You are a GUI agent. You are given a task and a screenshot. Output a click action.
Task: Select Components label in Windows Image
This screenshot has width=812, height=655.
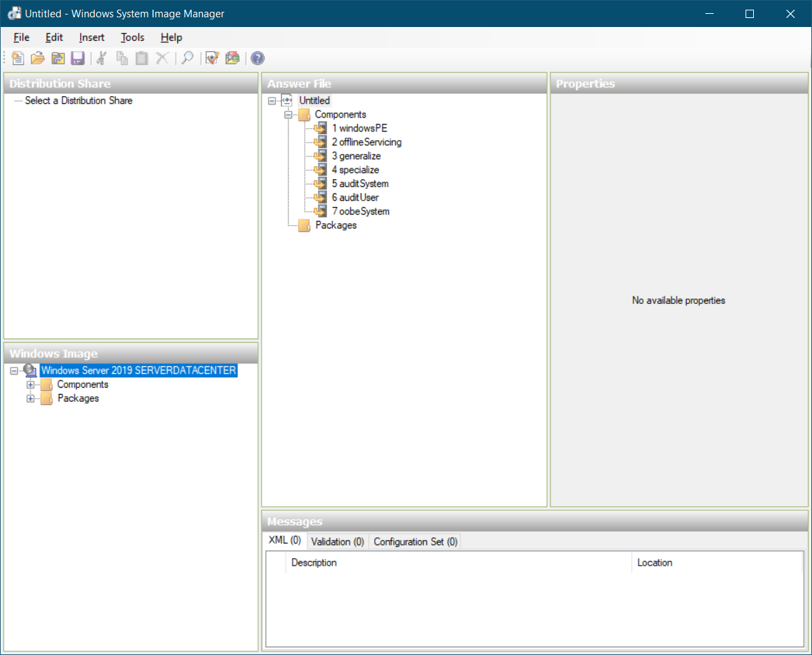[83, 384]
